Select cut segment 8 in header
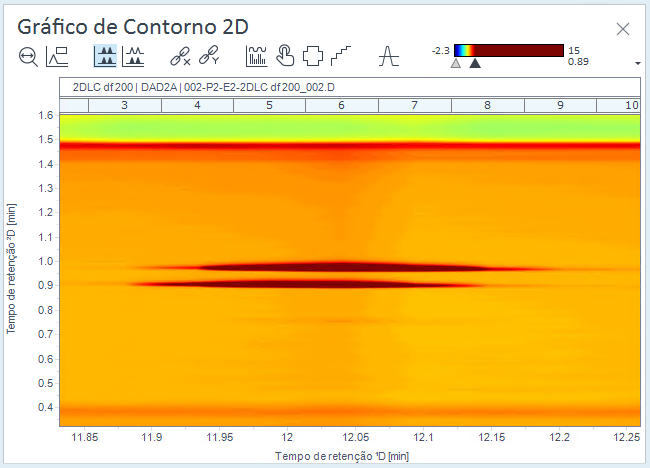 (488, 105)
